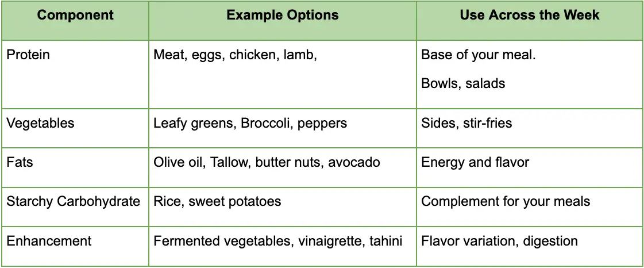The height and width of the screenshot is (268, 644).
Task: Click the Fats component cell
Action: point(19,162)
